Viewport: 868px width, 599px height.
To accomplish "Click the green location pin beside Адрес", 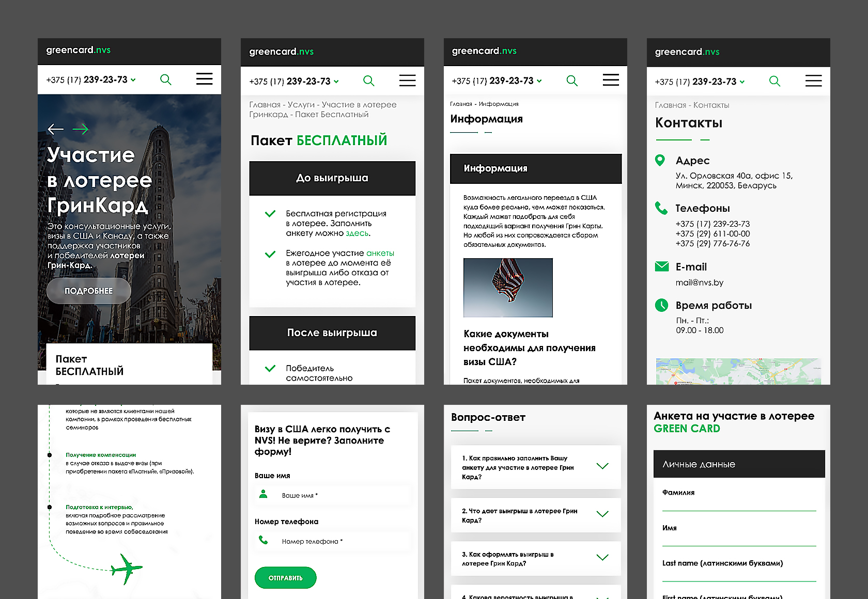I will click(x=660, y=161).
